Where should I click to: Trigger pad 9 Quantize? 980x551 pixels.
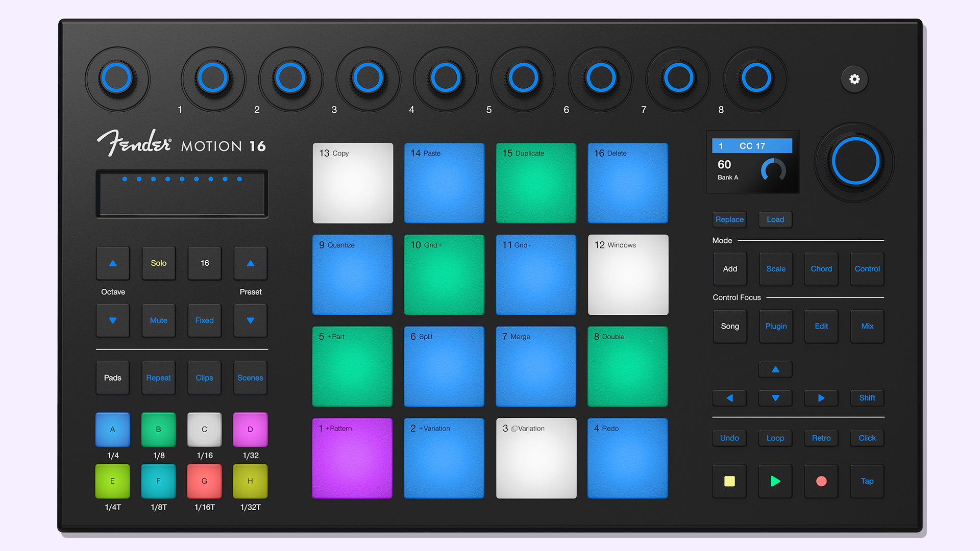[353, 275]
